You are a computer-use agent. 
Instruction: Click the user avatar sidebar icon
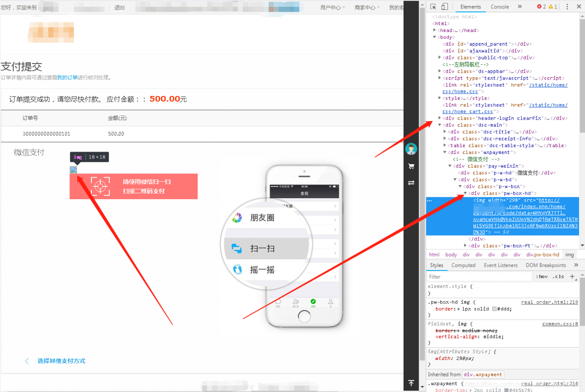click(x=411, y=149)
